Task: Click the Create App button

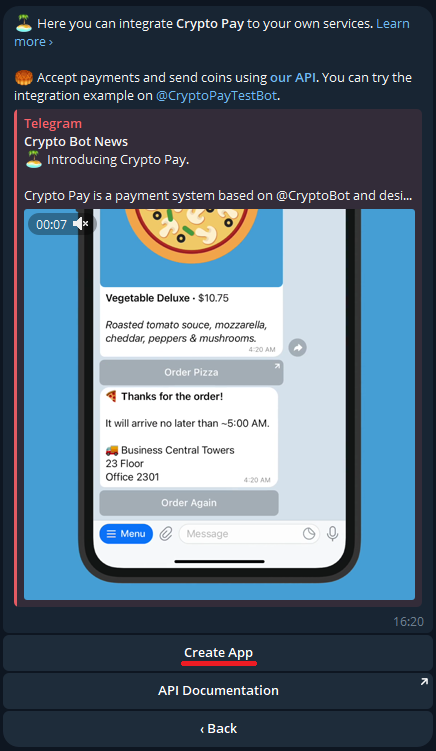Action: coord(218,653)
